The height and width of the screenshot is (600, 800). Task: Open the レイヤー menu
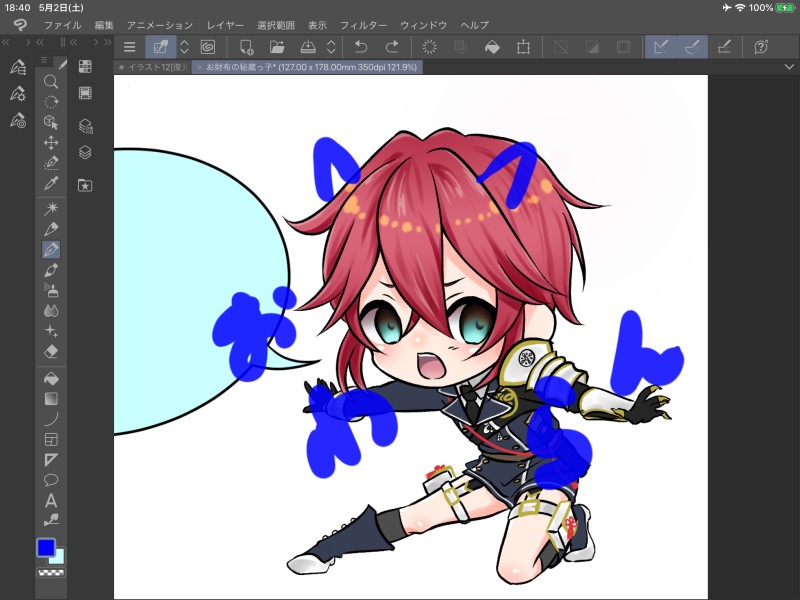tap(225, 25)
